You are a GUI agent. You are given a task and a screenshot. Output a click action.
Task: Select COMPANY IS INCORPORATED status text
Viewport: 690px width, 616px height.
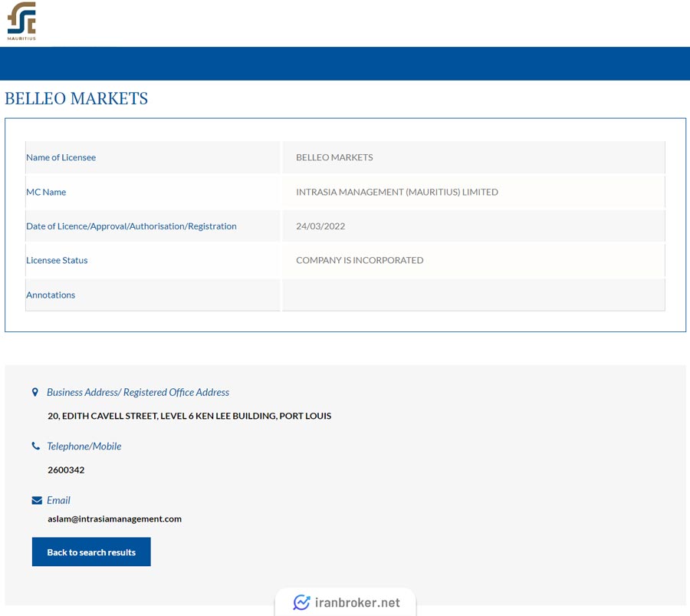coord(360,260)
